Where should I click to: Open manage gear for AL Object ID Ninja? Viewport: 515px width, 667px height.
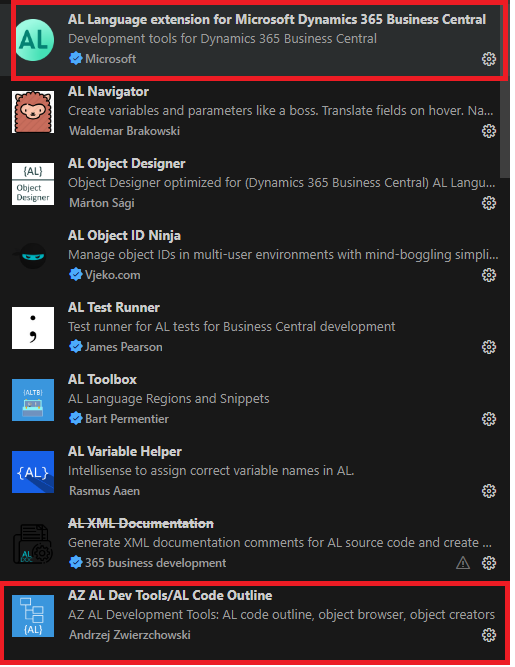[x=489, y=275]
